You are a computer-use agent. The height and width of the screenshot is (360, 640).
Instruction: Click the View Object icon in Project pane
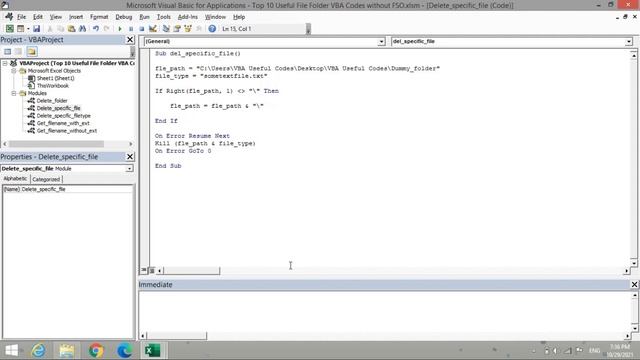[18, 51]
